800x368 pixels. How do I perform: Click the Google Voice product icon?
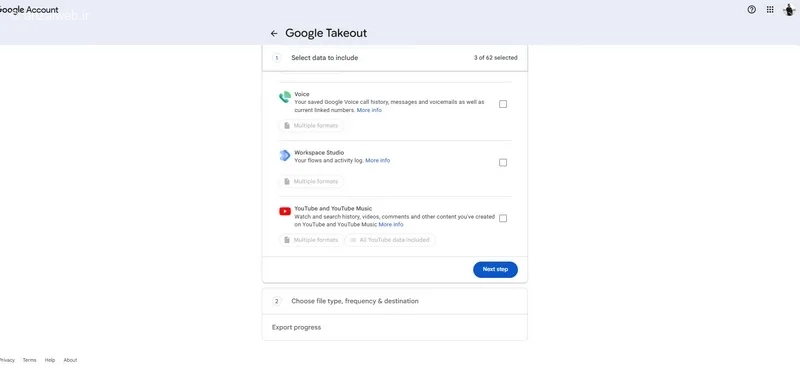[x=285, y=97]
